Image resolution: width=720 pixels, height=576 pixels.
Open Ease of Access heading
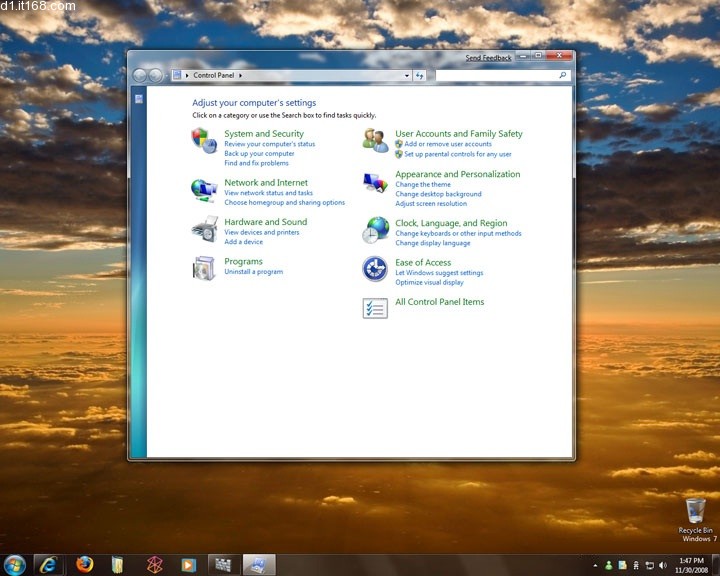(423, 263)
